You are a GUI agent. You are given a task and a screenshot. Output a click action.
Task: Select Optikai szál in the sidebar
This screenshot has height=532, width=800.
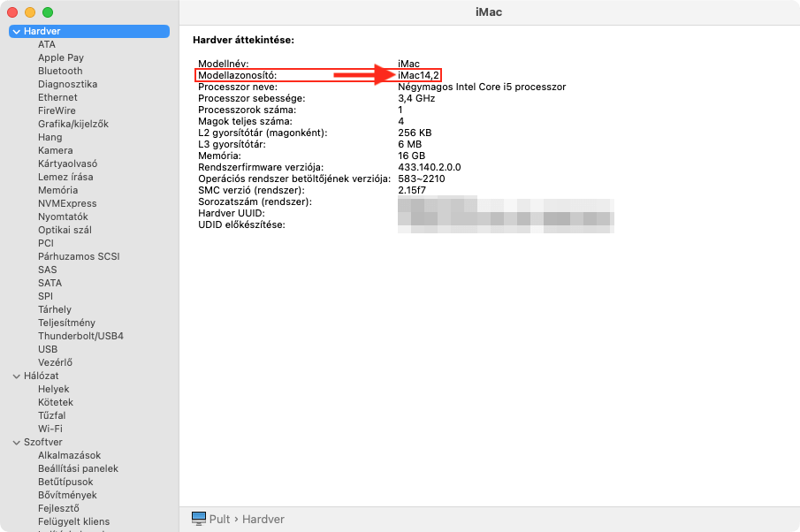tap(65, 230)
